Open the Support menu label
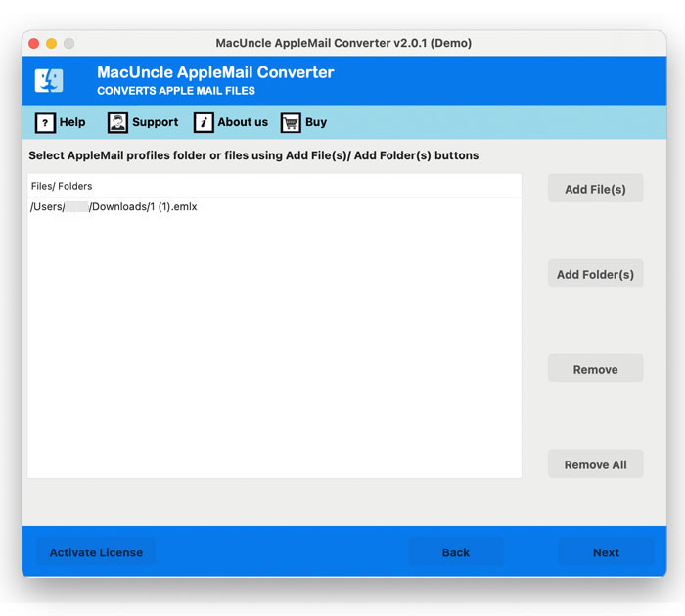 [155, 122]
